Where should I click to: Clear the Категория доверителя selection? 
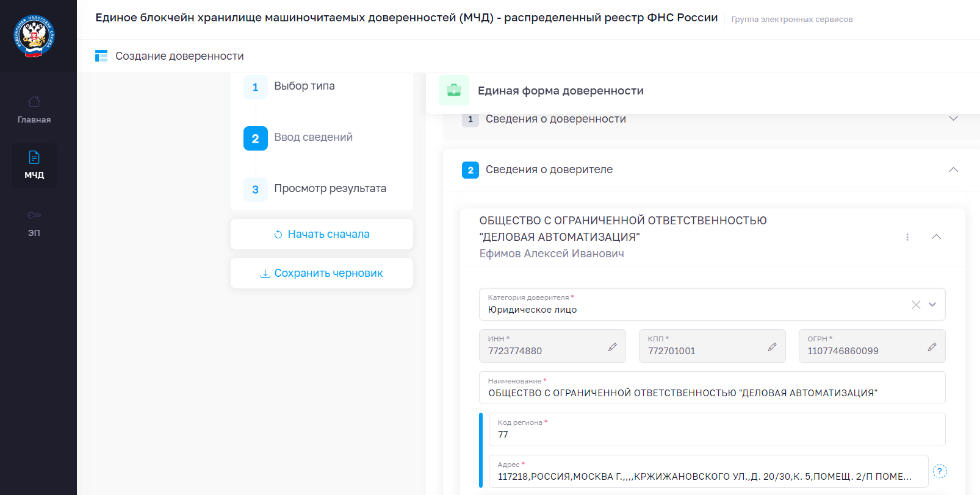pos(916,305)
